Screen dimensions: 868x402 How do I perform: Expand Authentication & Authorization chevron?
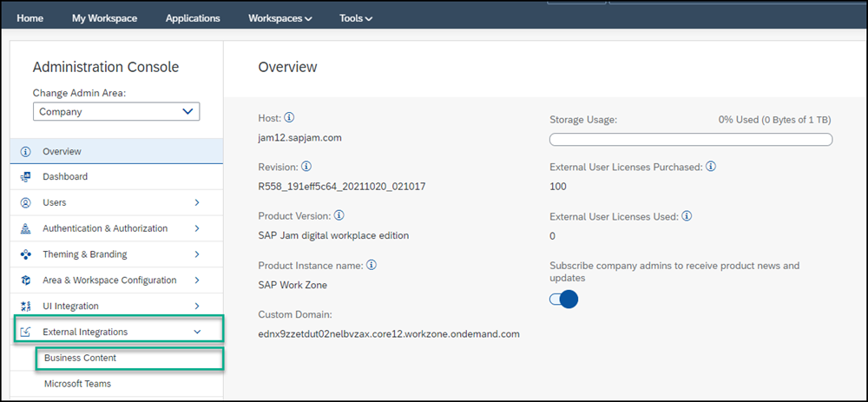click(197, 228)
